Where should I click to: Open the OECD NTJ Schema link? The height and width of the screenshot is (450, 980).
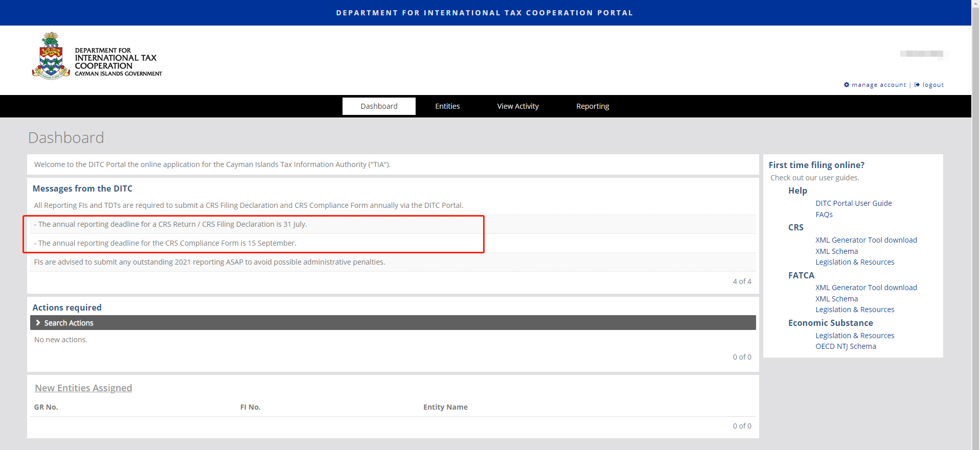tap(846, 346)
